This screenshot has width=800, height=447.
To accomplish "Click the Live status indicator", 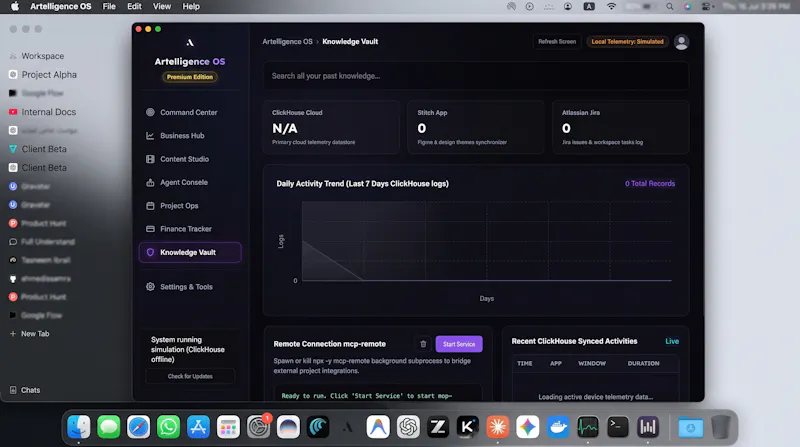I will [672, 341].
